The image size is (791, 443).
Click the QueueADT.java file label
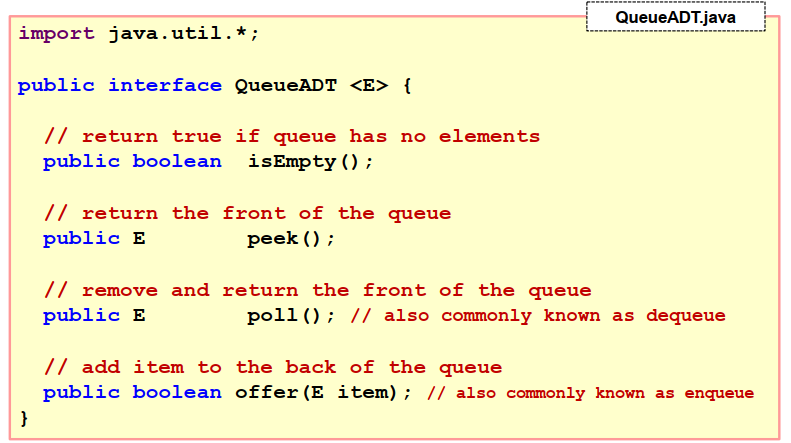(675, 17)
